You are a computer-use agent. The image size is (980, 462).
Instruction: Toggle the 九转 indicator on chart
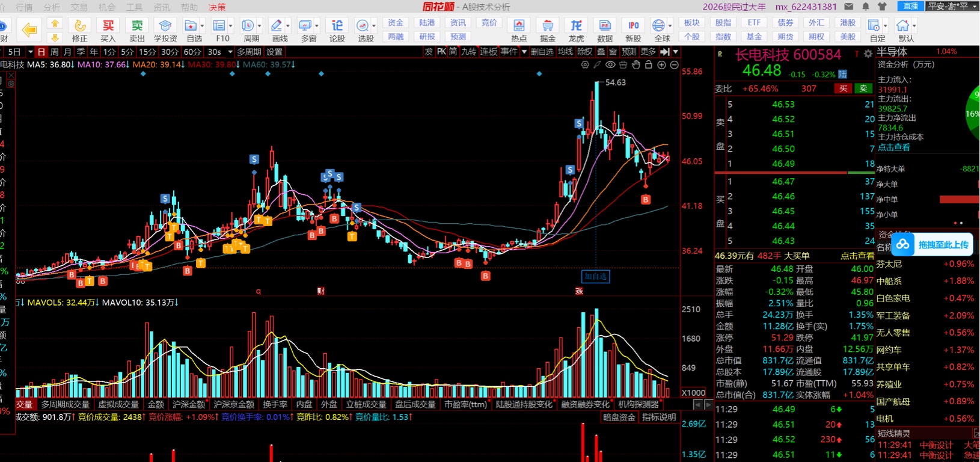coord(469,52)
